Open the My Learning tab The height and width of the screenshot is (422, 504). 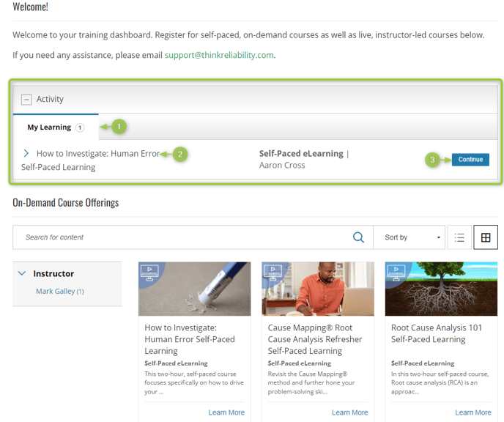click(x=56, y=127)
